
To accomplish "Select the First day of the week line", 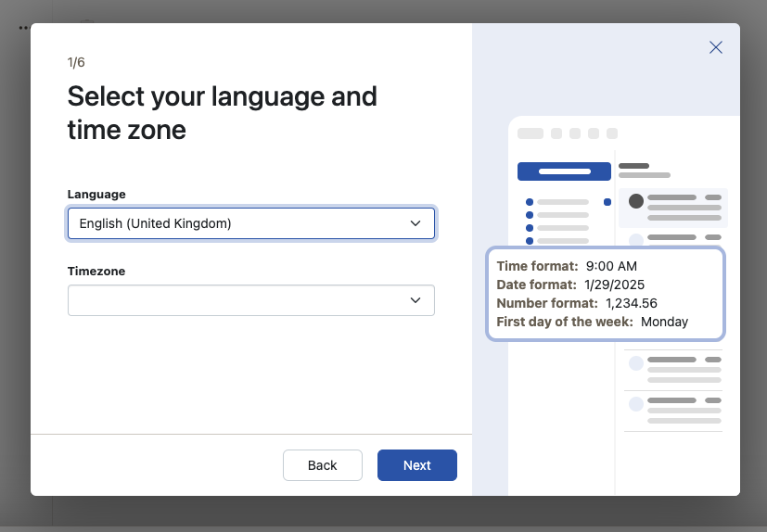I will (x=592, y=322).
